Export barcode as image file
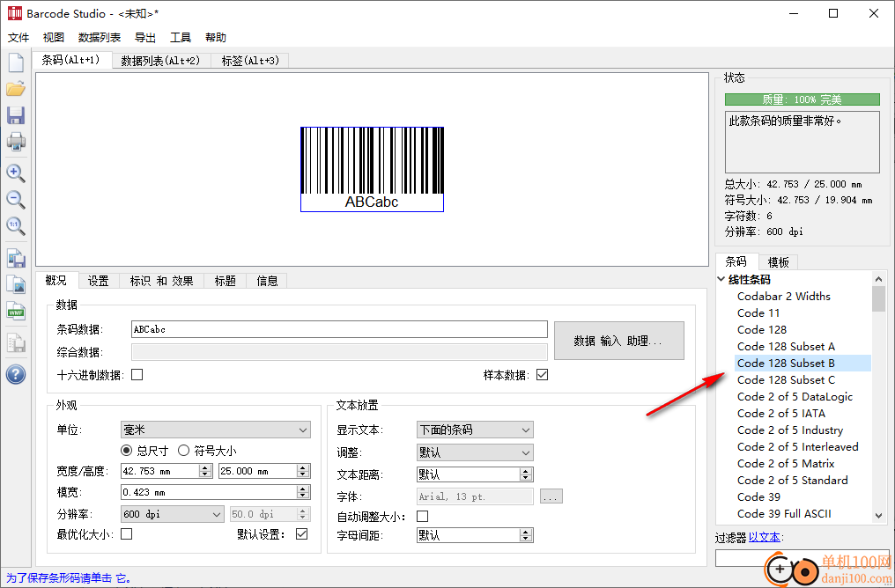Screen dimensions: 895x588 (x=16, y=259)
